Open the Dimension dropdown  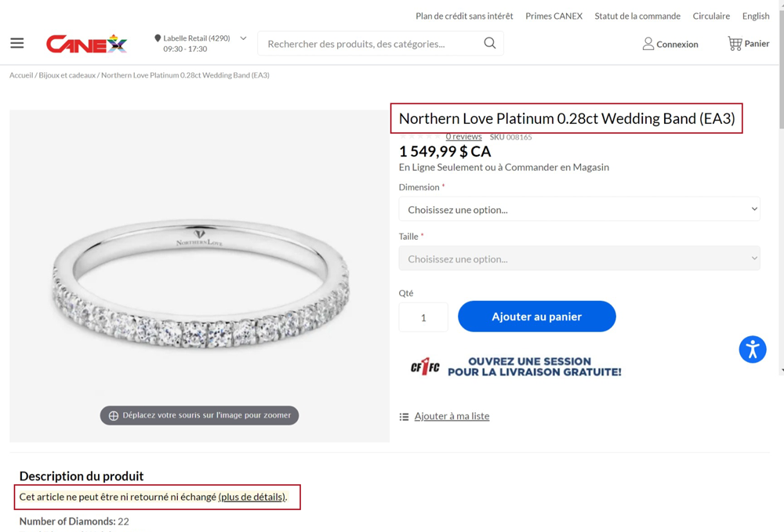[579, 209]
